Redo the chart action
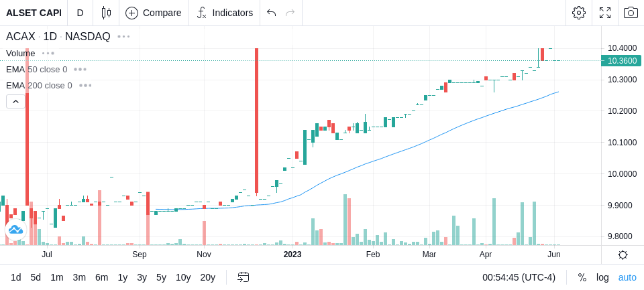 (290, 13)
